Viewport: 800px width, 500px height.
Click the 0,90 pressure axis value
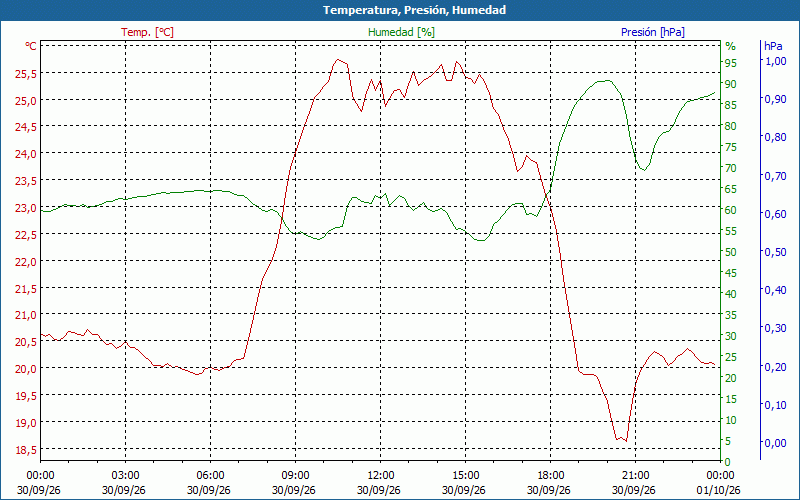pyautogui.click(x=776, y=99)
